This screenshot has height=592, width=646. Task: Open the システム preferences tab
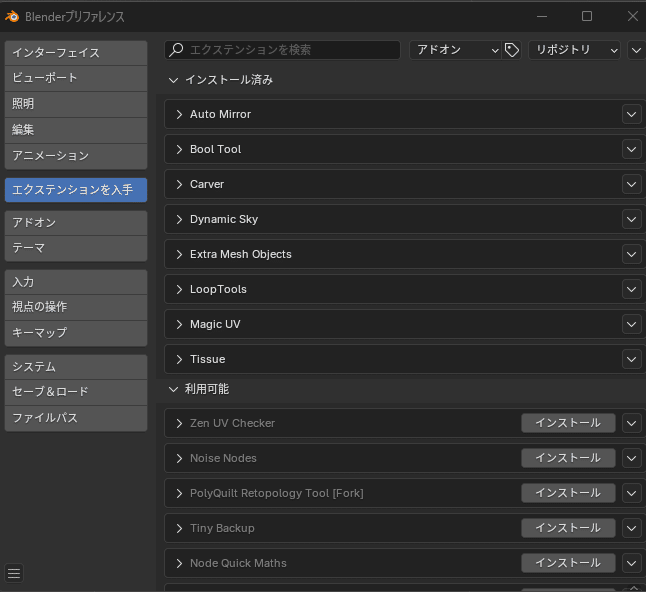pyautogui.click(x=76, y=367)
